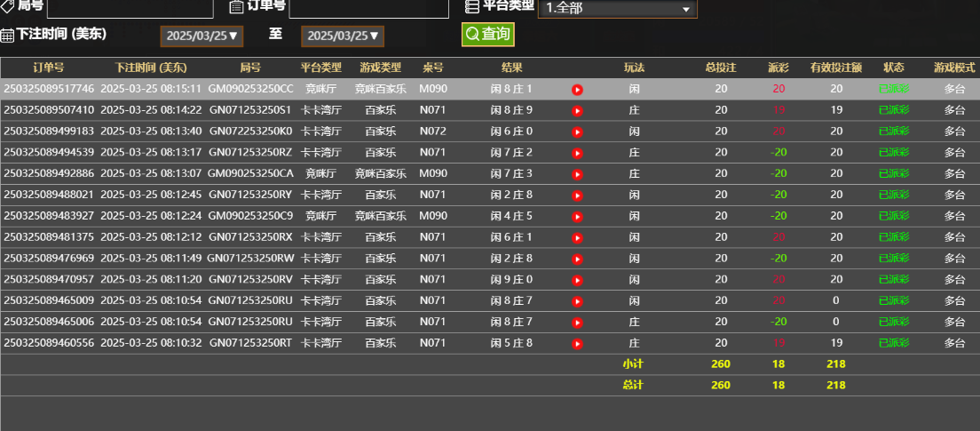Play replay icon for order 250325089492886
980x431 pixels.
(577, 174)
